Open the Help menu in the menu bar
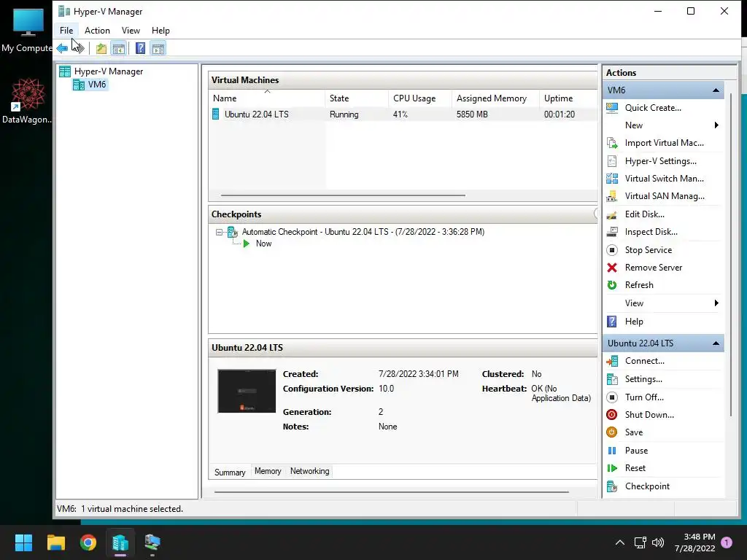The height and width of the screenshot is (560, 747). (x=160, y=31)
